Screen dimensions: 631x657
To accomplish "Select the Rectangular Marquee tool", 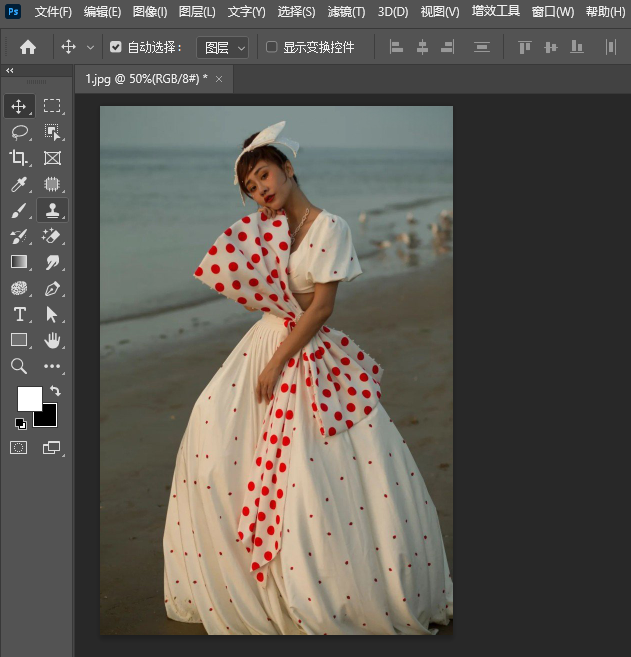I will [52, 106].
